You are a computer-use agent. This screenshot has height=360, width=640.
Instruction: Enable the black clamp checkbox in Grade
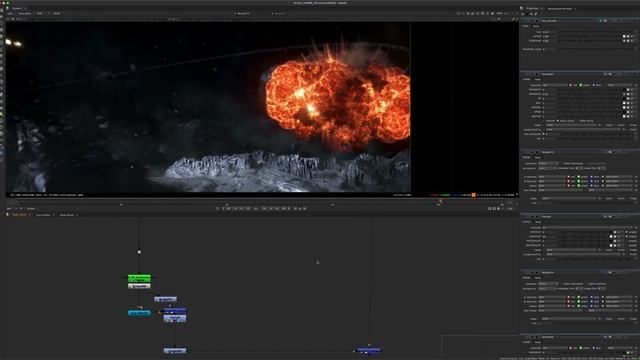[558, 121]
